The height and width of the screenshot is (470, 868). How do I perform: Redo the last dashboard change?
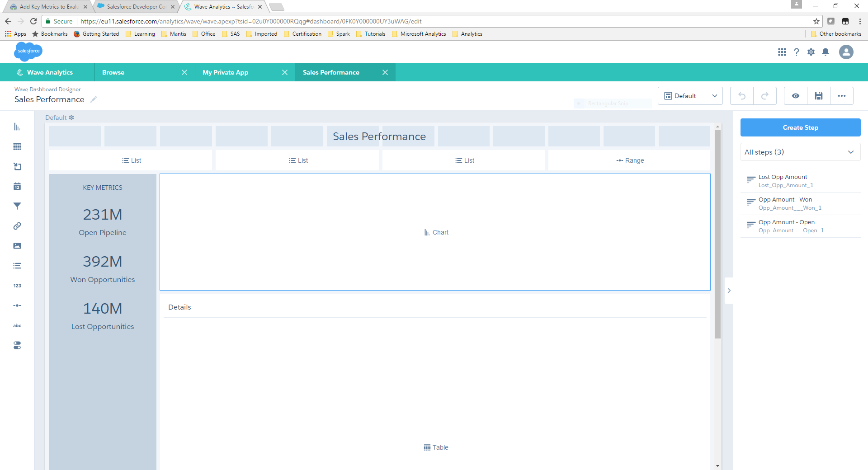[765, 96]
